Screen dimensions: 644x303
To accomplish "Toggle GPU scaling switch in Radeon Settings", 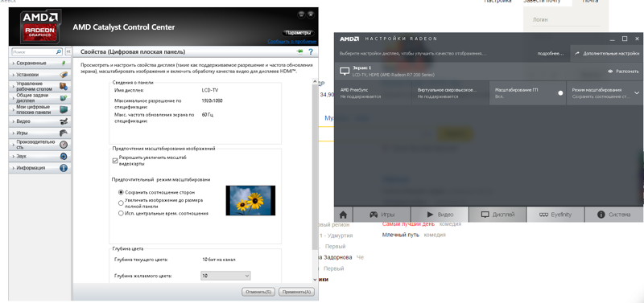I will (560, 93).
